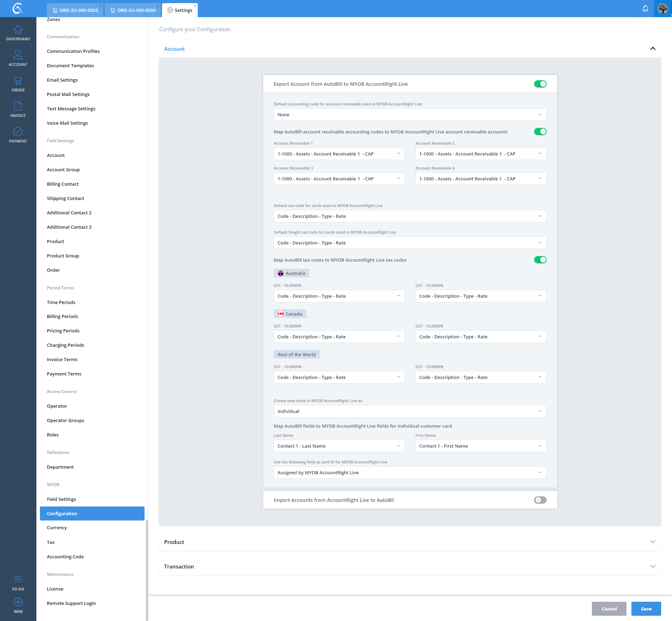Viewport: 672px width, 621px height.
Task: Click the Save button
Action: 646,609
